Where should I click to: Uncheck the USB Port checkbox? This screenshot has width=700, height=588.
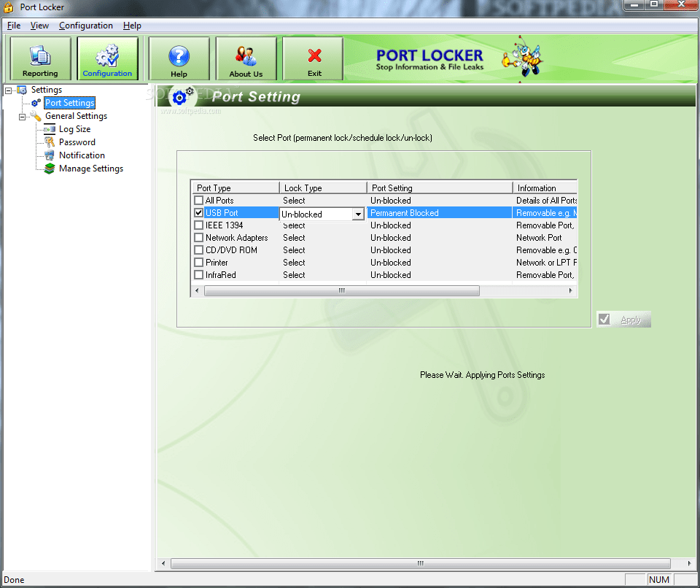tap(198, 213)
